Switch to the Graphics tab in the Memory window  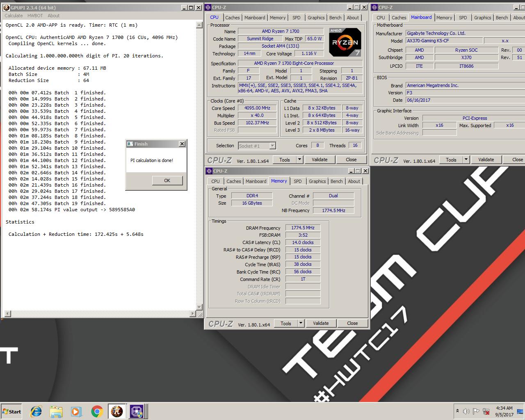pos(317,181)
